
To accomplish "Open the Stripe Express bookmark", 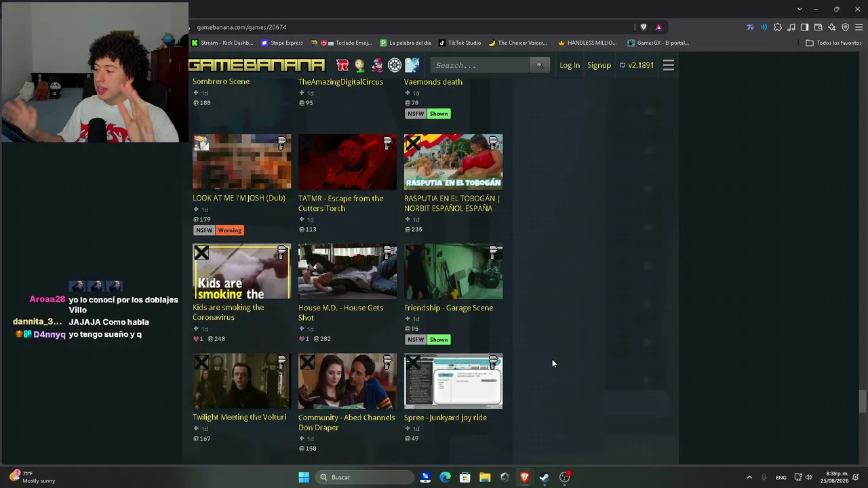I will (x=282, y=43).
